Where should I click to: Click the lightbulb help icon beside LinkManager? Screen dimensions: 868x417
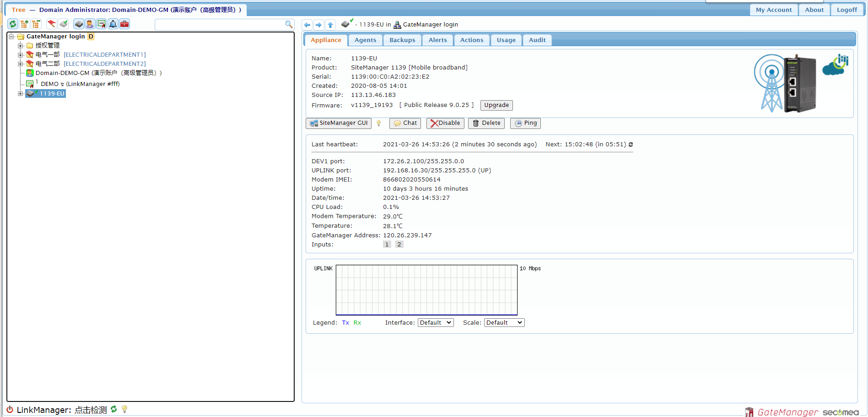point(124,409)
